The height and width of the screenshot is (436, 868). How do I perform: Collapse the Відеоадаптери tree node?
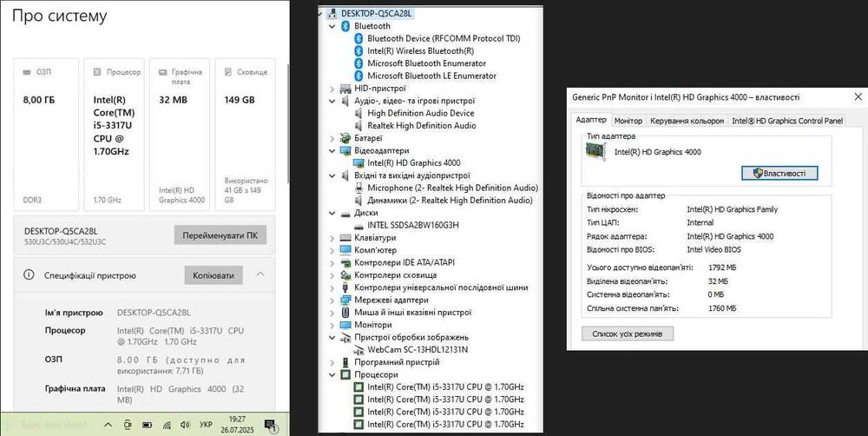332,150
